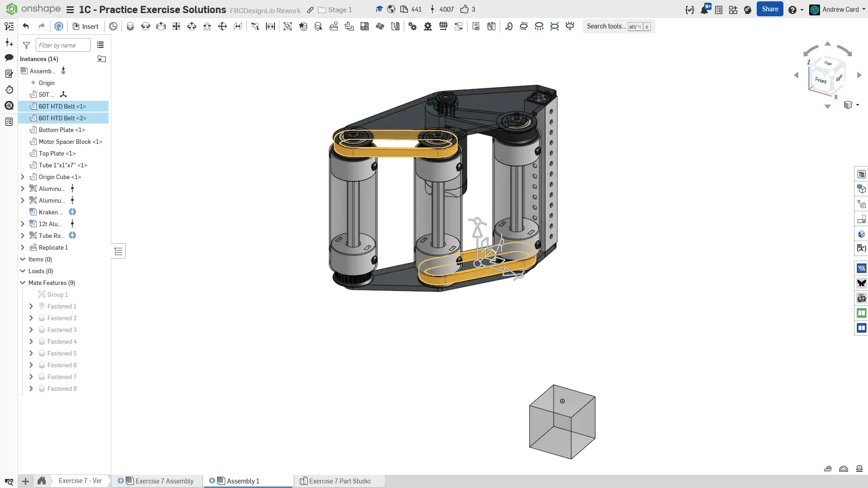Open the help question mark menu

click(x=792, y=9)
